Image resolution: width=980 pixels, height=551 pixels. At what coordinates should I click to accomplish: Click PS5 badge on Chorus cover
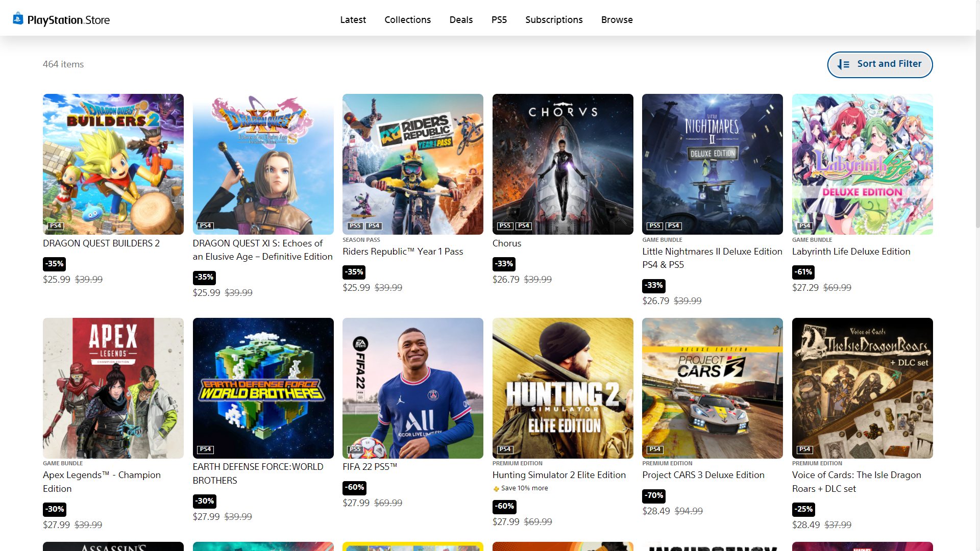(x=505, y=226)
